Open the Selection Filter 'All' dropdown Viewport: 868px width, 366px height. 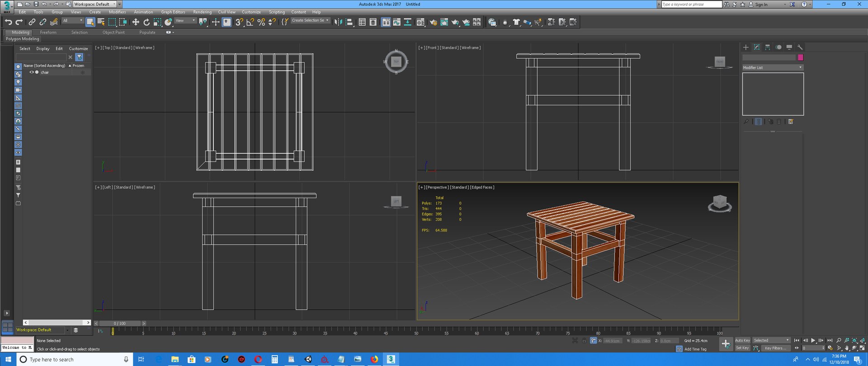73,21
